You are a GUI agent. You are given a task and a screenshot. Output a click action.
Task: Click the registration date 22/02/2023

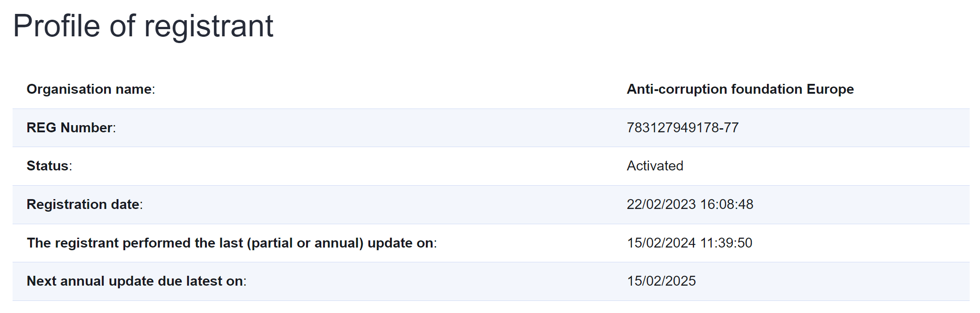tap(661, 204)
